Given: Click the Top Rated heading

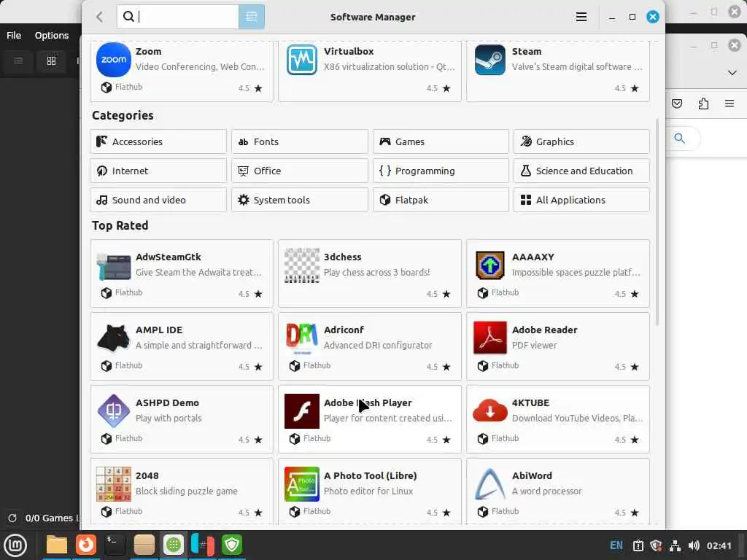Looking at the screenshot, I should click(x=120, y=225).
